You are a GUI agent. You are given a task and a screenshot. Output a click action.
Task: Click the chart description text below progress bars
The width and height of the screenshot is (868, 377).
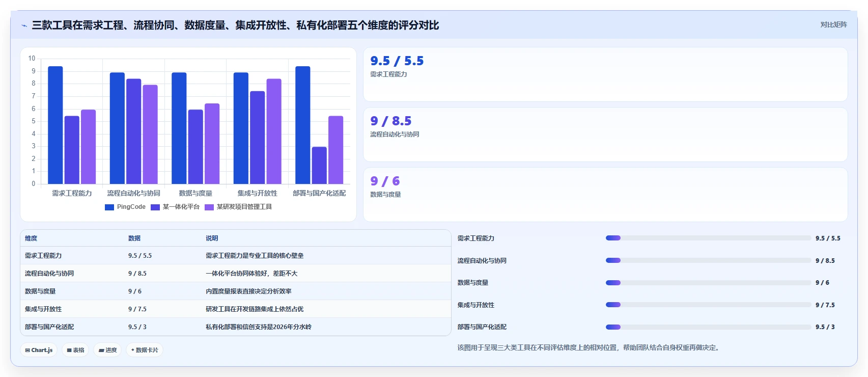588,347
